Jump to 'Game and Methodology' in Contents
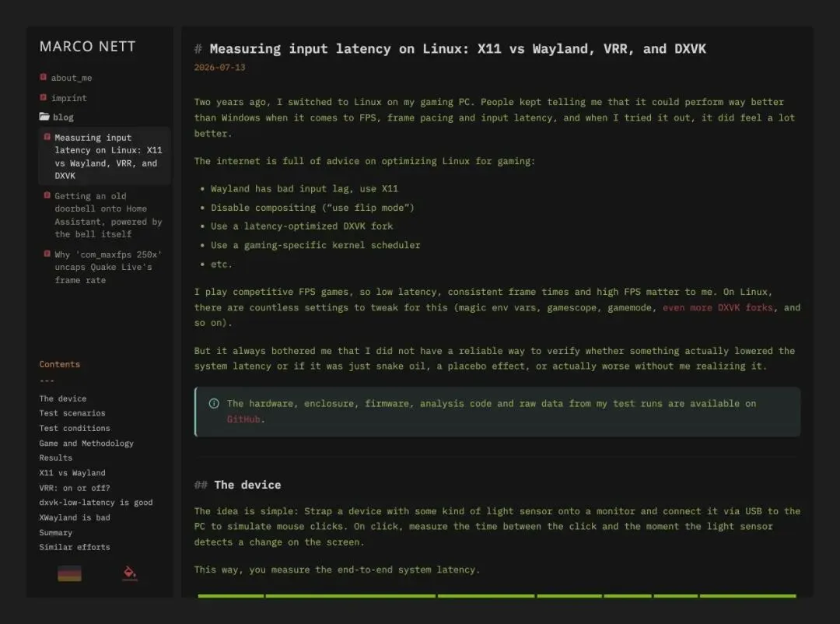Image resolution: width=840 pixels, height=624 pixels. pyautogui.click(x=86, y=443)
